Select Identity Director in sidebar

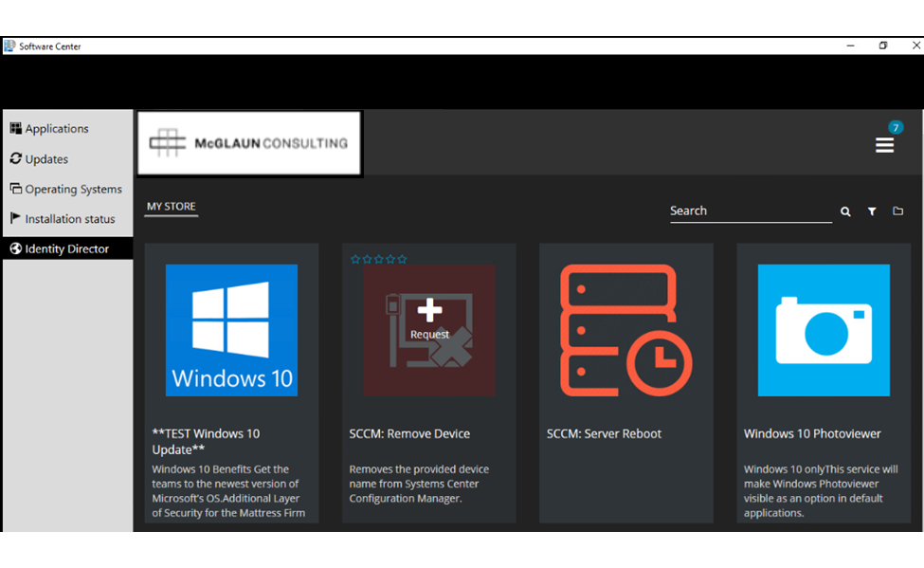point(68,248)
